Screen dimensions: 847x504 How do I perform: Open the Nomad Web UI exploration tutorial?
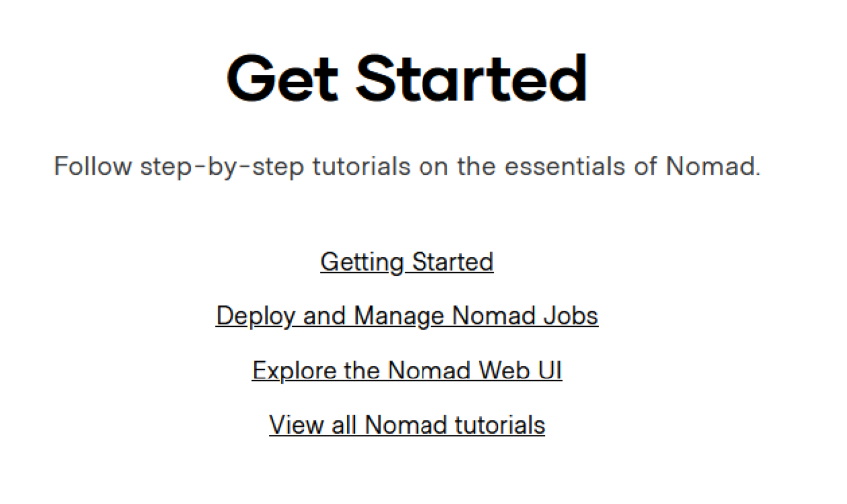pos(407,371)
